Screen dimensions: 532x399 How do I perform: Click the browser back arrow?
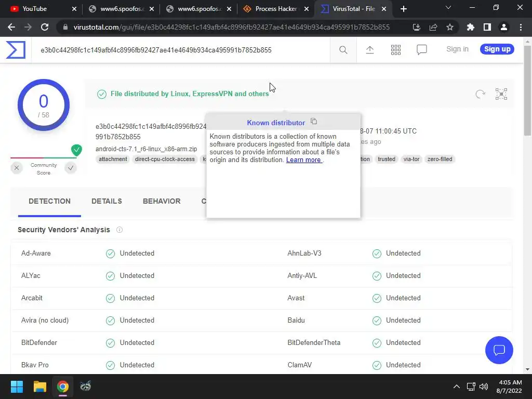coord(11,27)
